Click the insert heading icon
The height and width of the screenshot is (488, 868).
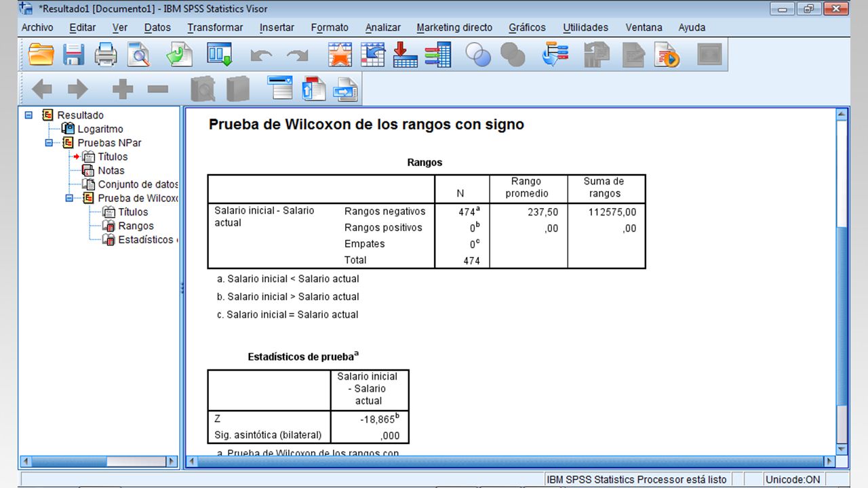click(x=279, y=89)
